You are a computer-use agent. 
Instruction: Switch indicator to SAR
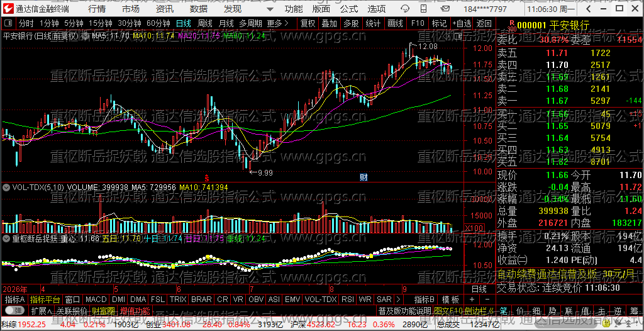[384, 300]
